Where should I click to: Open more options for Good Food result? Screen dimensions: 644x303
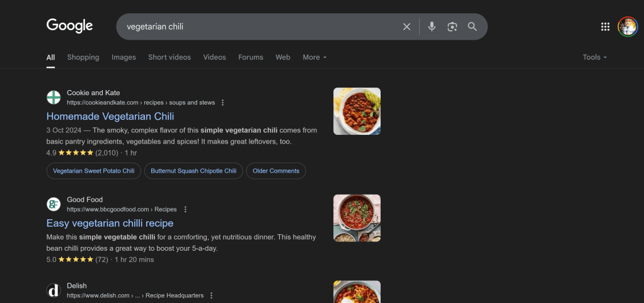tap(185, 210)
